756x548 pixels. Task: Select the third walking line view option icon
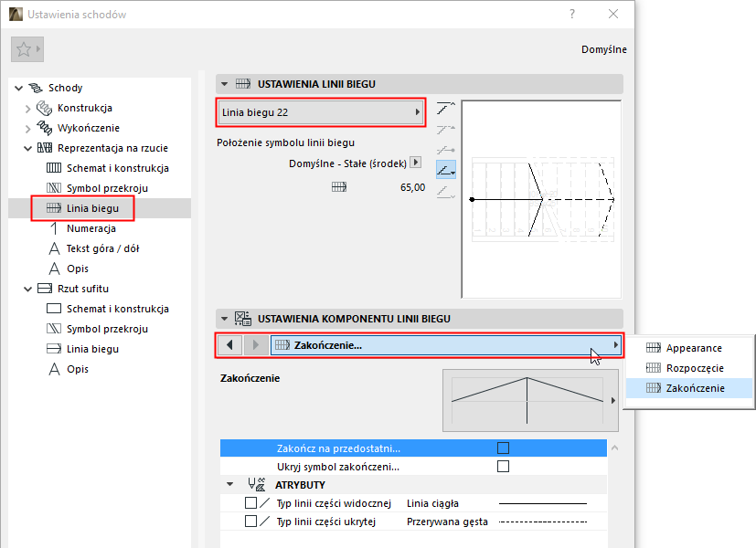tap(445, 149)
